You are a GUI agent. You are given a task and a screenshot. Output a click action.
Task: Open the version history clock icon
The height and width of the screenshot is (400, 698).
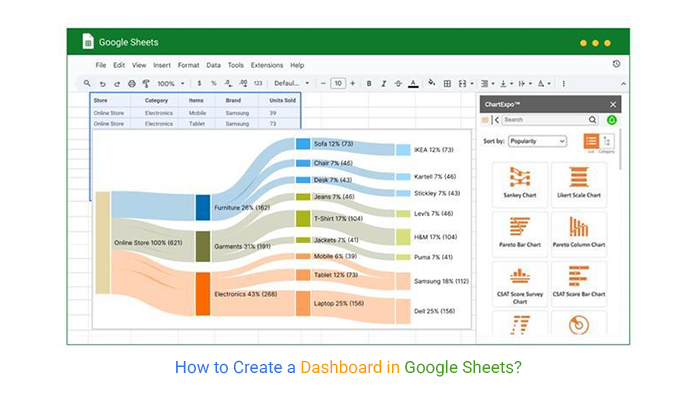[616, 64]
